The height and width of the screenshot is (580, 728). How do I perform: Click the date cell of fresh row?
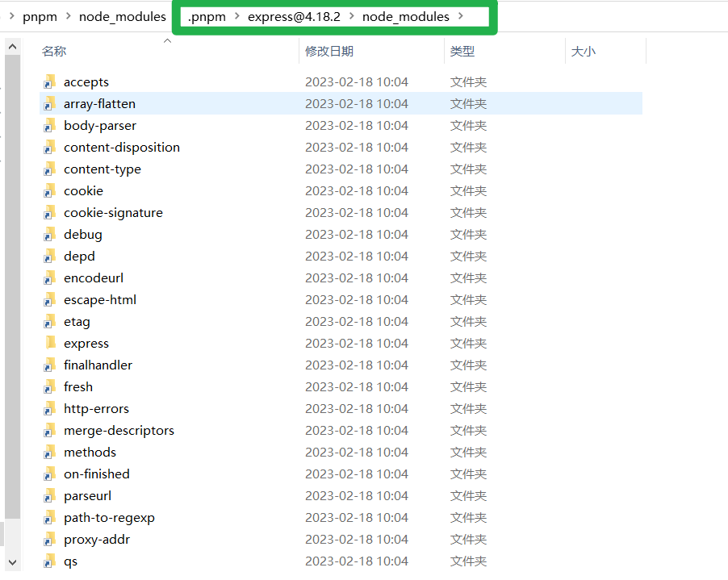[357, 387]
